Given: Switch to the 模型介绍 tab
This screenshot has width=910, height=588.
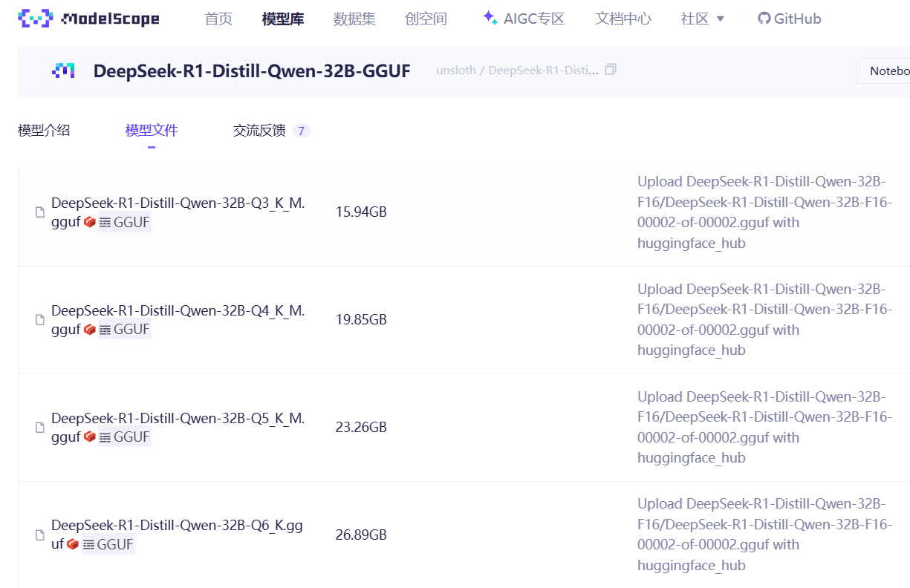Looking at the screenshot, I should (x=44, y=131).
